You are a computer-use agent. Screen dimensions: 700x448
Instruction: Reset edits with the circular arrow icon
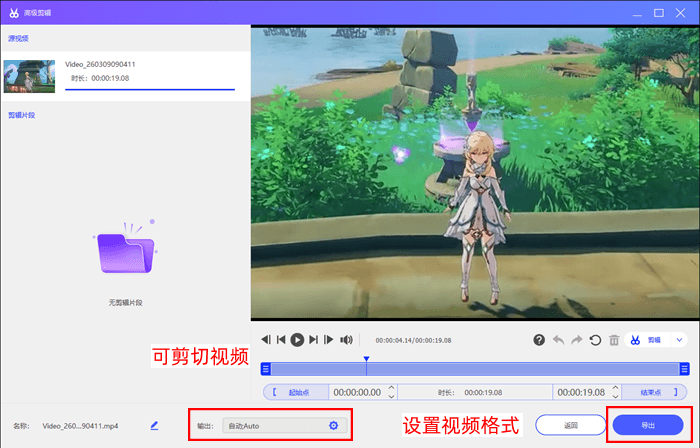(x=595, y=340)
